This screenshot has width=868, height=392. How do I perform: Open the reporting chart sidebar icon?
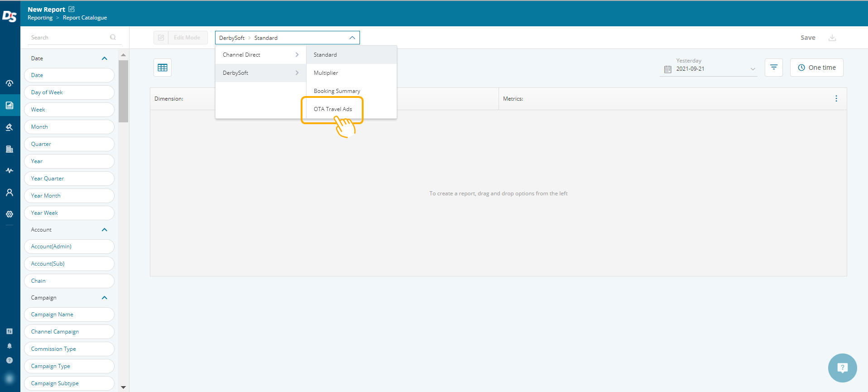tap(10, 105)
